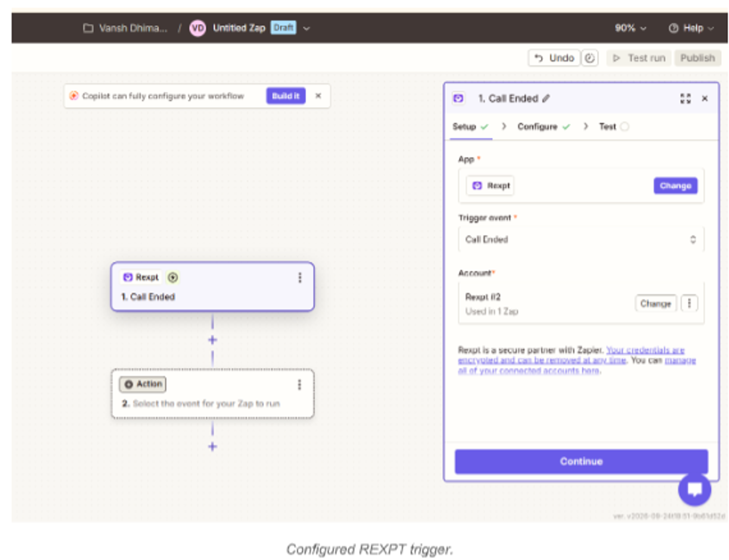Click the Rexpt app icon in panel header
The width and height of the screenshot is (729, 560).
click(x=458, y=98)
